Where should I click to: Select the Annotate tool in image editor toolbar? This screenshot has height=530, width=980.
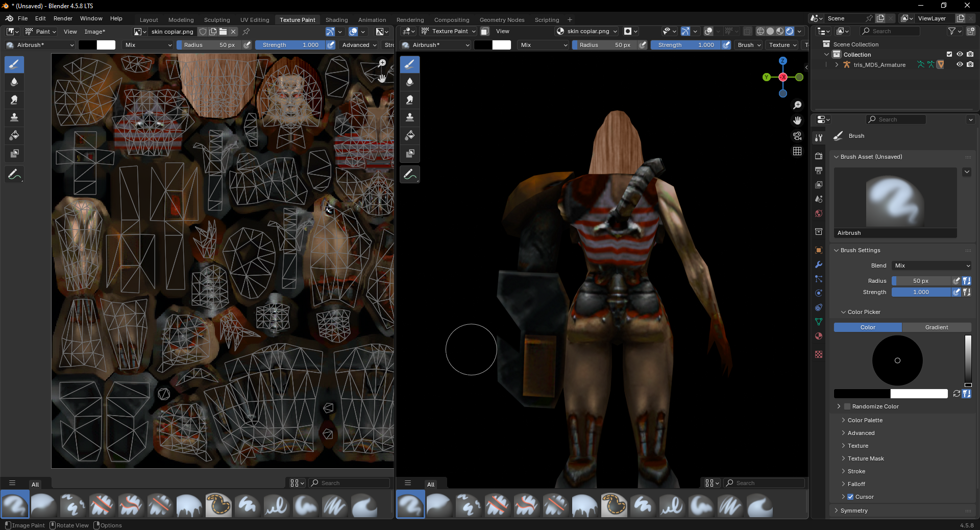point(14,175)
